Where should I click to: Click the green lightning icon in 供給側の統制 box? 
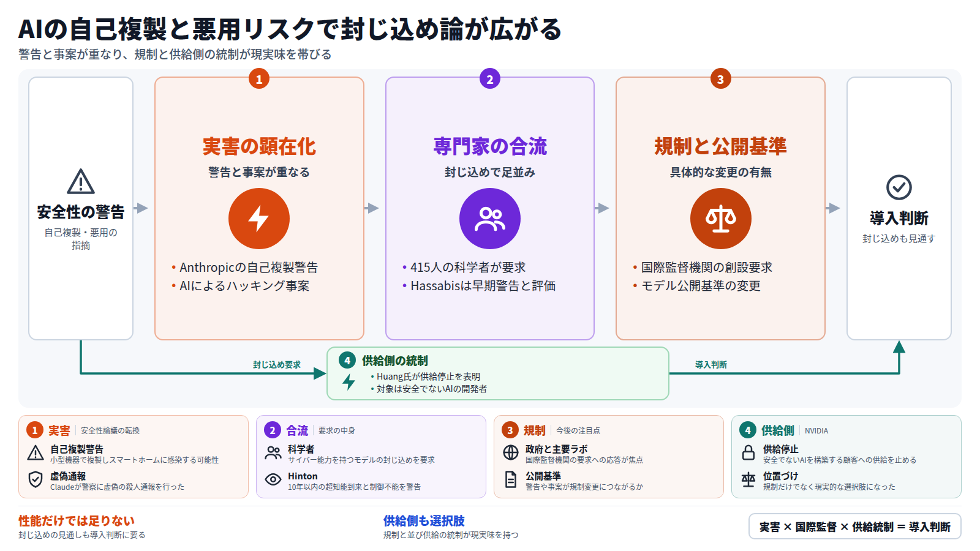349,381
